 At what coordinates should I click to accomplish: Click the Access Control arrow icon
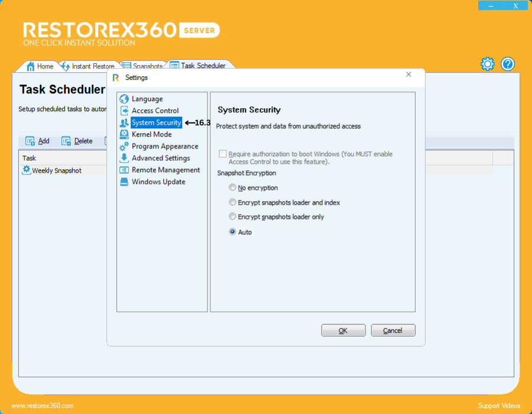tap(124, 111)
